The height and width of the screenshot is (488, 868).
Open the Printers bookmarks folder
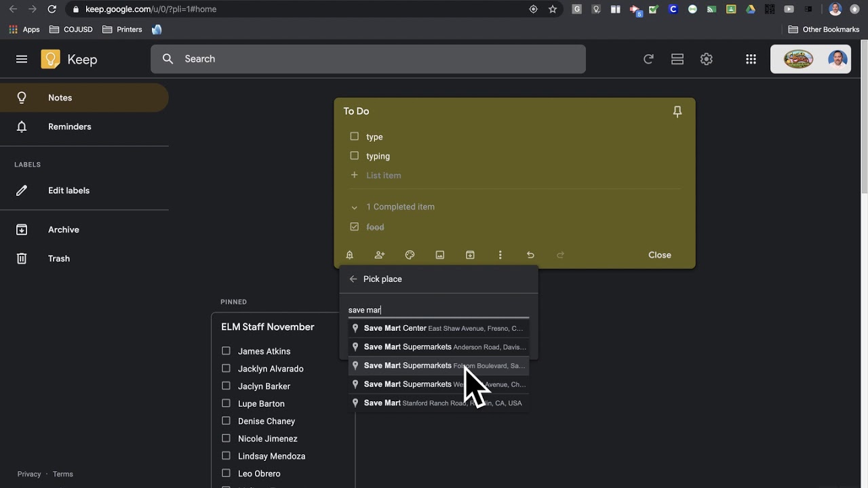122,30
